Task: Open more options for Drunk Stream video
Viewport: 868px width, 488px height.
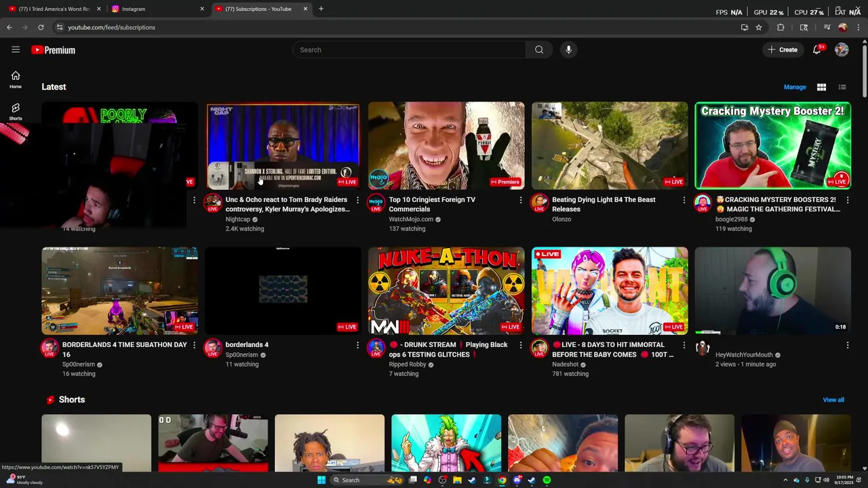Action: (x=521, y=346)
